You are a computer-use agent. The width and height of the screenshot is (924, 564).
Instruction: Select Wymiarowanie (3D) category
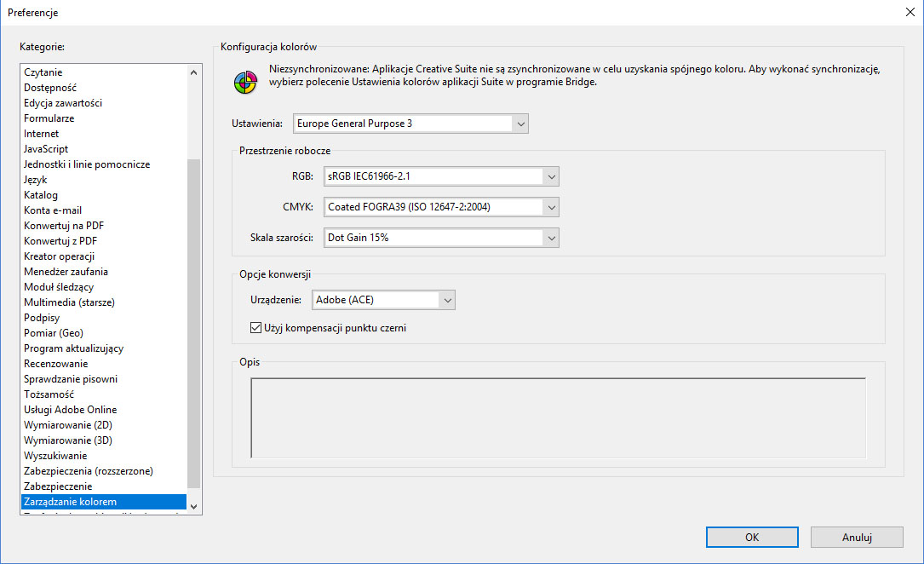coord(104,440)
